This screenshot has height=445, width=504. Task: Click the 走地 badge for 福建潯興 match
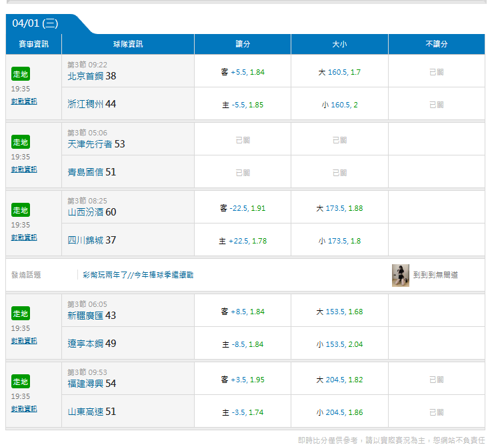[x=21, y=382]
